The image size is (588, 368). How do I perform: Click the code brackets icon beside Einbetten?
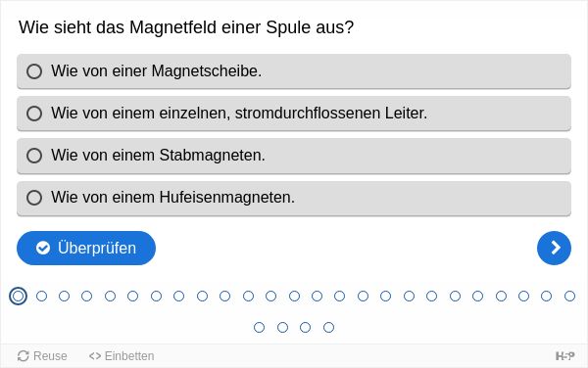95,355
